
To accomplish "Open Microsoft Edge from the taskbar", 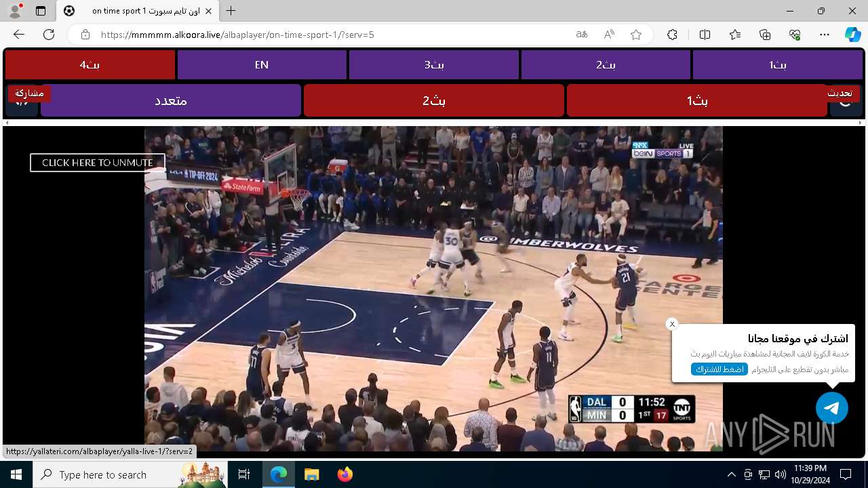I will pos(279,474).
